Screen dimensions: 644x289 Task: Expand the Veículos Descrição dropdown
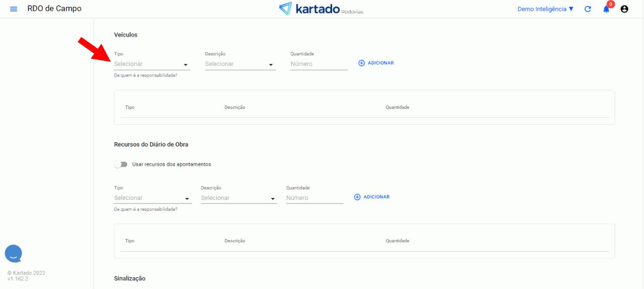click(x=240, y=64)
